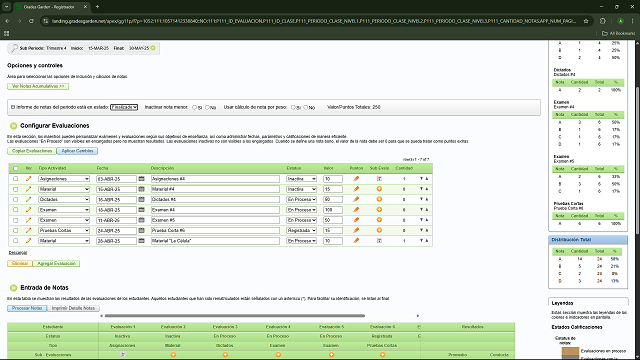
Task: Click the edit pencil for Material #4 row
Action: point(28,189)
